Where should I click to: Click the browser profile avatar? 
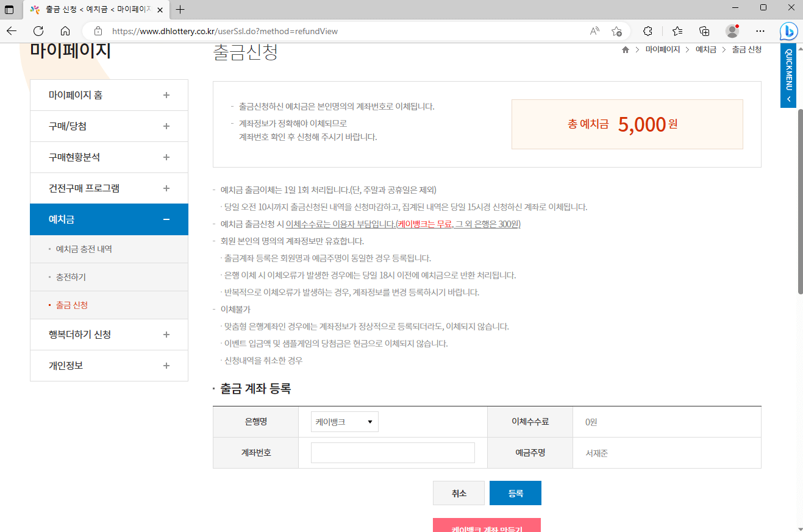731,31
